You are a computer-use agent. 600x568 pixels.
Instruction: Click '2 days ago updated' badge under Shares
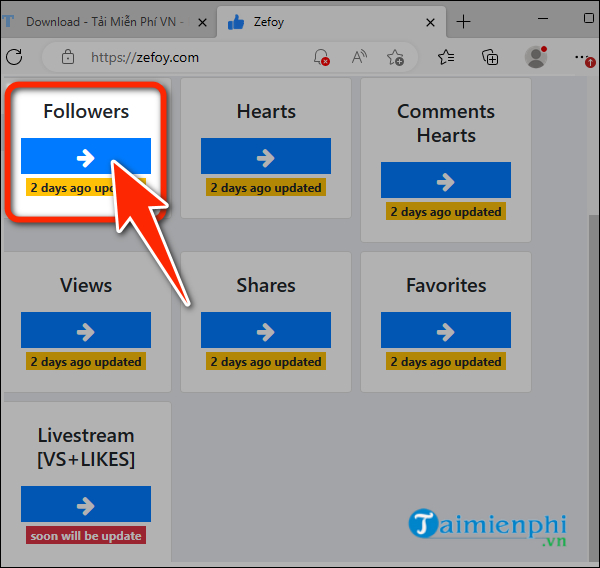click(x=266, y=361)
